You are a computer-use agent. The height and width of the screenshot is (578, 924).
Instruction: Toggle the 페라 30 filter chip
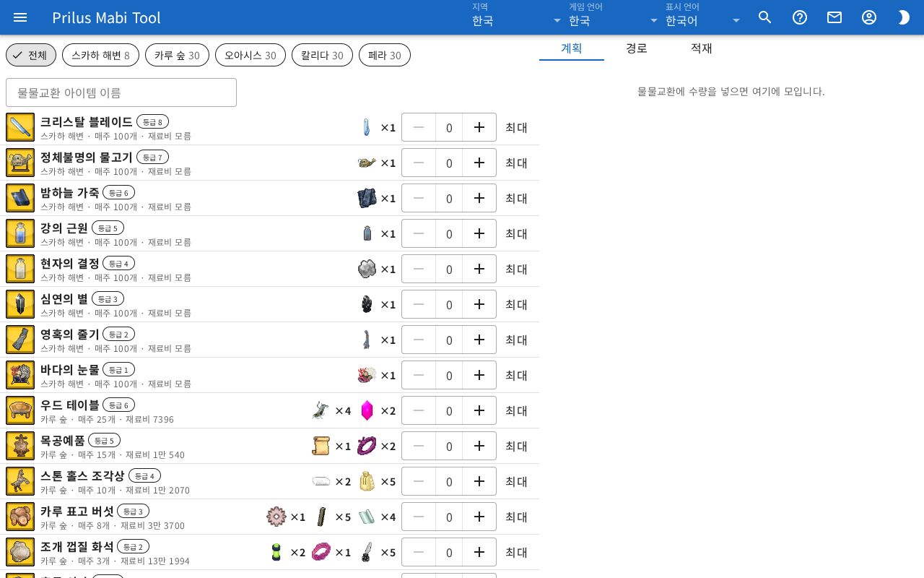[385, 55]
